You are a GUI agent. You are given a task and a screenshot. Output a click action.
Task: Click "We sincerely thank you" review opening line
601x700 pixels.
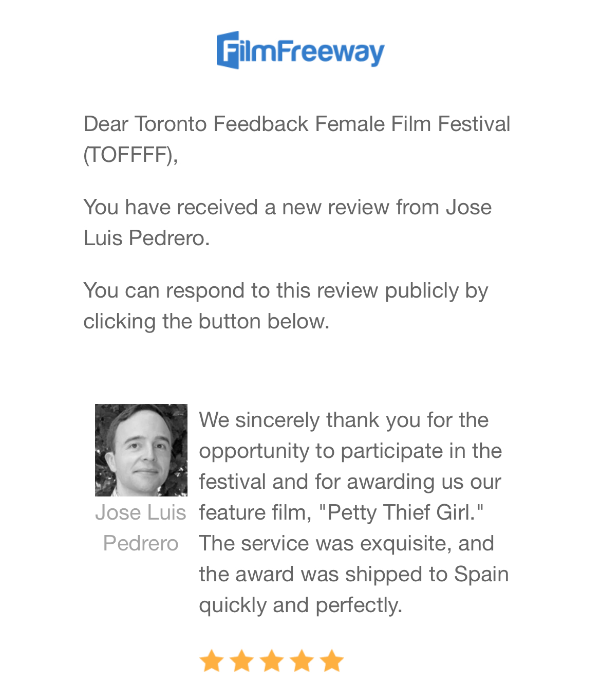coord(343,420)
